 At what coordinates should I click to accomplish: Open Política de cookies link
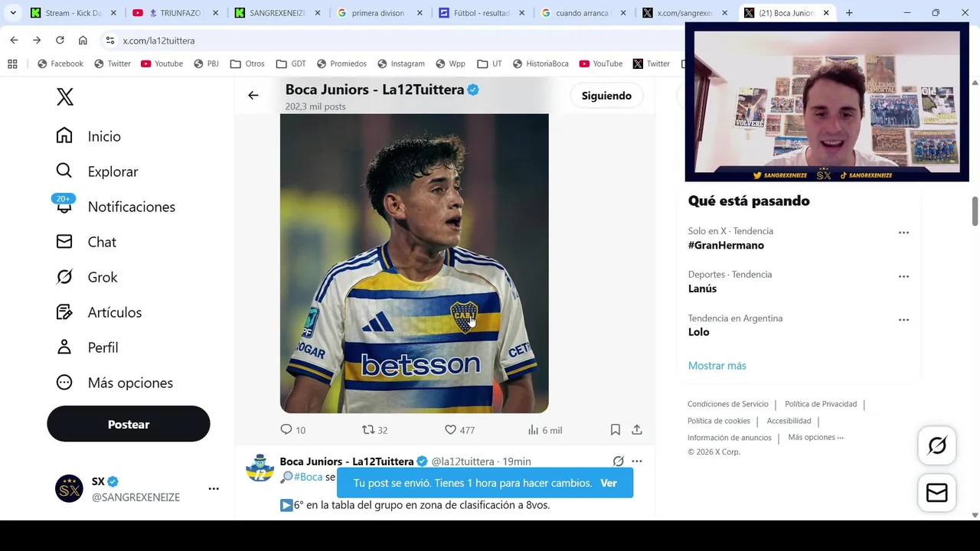[x=719, y=421]
